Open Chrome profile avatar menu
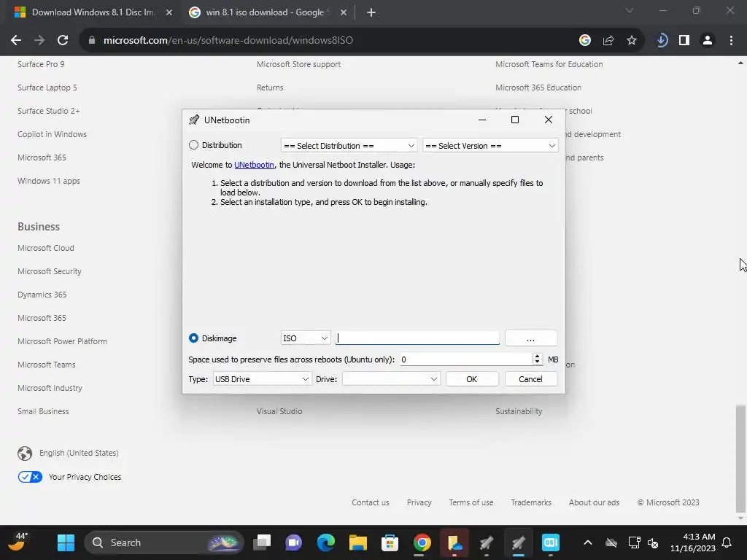 coord(708,41)
